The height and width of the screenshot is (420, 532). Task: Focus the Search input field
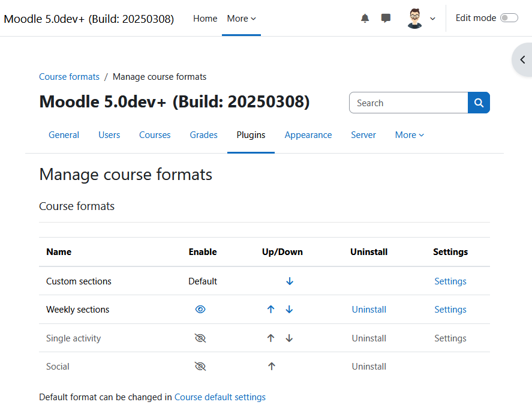tap(408, 103)
